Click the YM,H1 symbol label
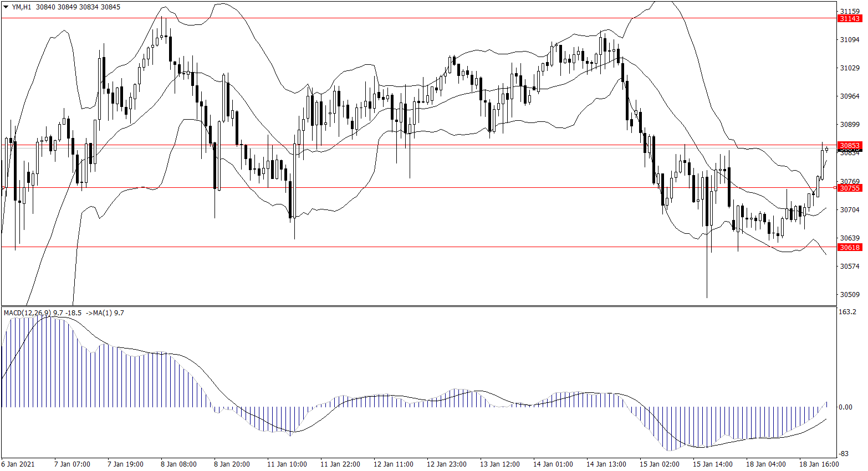 coord(22,7)
